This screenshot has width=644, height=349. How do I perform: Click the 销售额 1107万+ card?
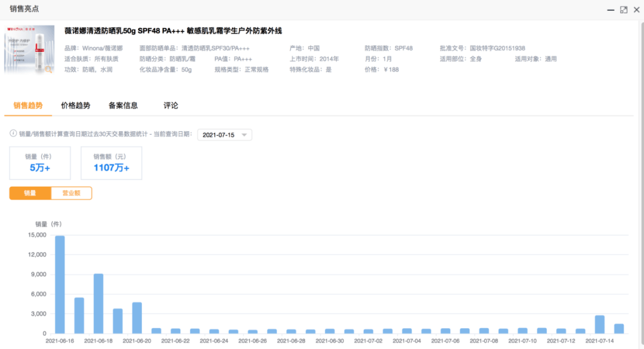111,163
